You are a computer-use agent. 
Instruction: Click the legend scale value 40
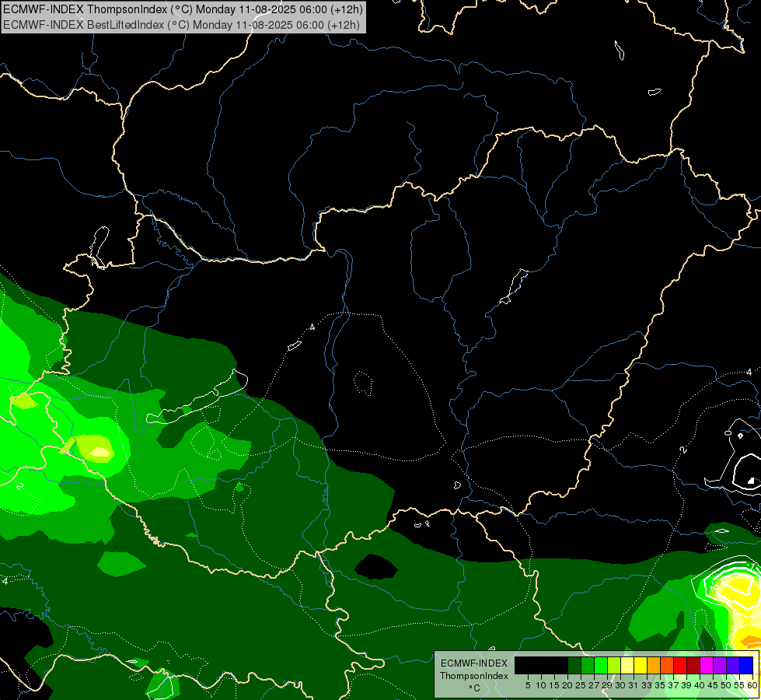click(700, 685)
